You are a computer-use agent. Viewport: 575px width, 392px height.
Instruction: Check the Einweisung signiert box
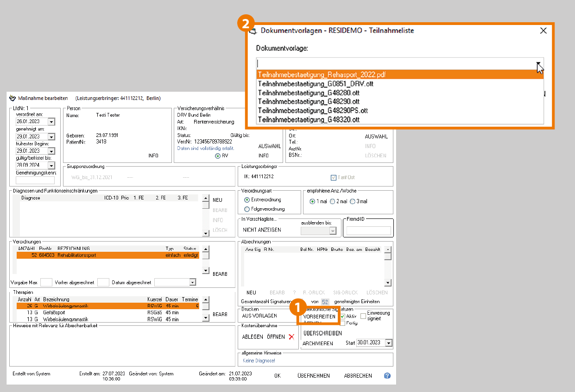[x=363, y=316]
